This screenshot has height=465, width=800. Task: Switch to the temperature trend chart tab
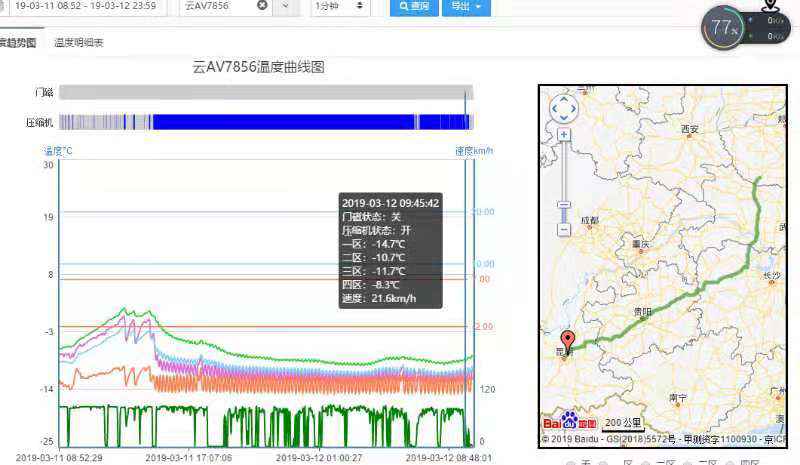(17, 43)
